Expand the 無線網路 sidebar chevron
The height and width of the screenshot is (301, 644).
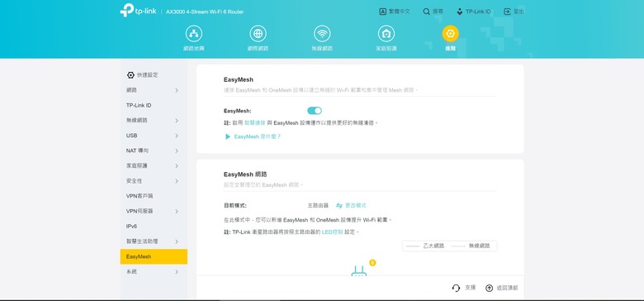tap(177, 121)
